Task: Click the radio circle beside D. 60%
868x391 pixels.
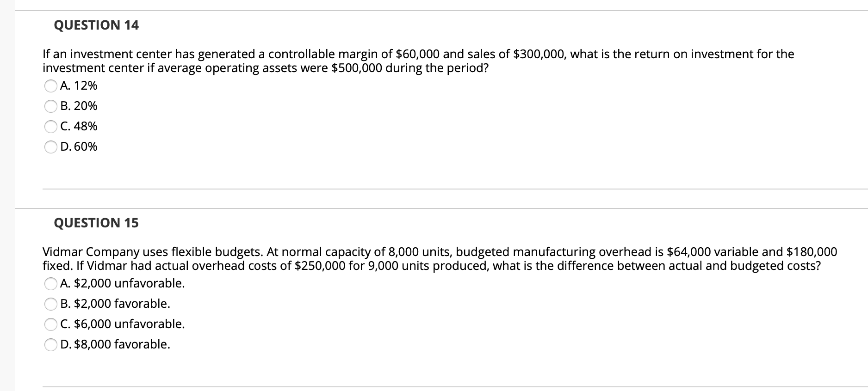Action: pyautogui.click(x=50, y=147)
